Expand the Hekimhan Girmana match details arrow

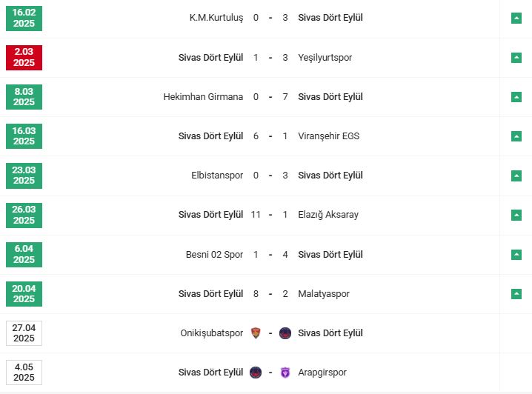pos(516,96)
